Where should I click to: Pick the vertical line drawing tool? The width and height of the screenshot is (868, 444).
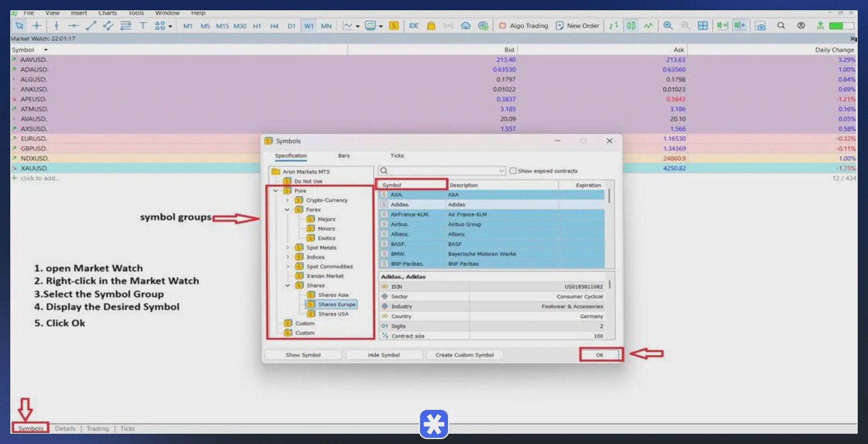click(x=57, y=26)
